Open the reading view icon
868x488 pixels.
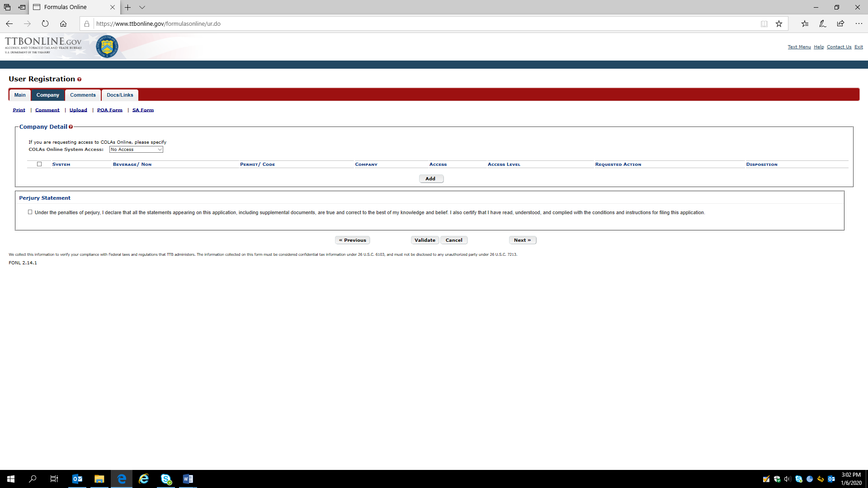coord(764,23)
